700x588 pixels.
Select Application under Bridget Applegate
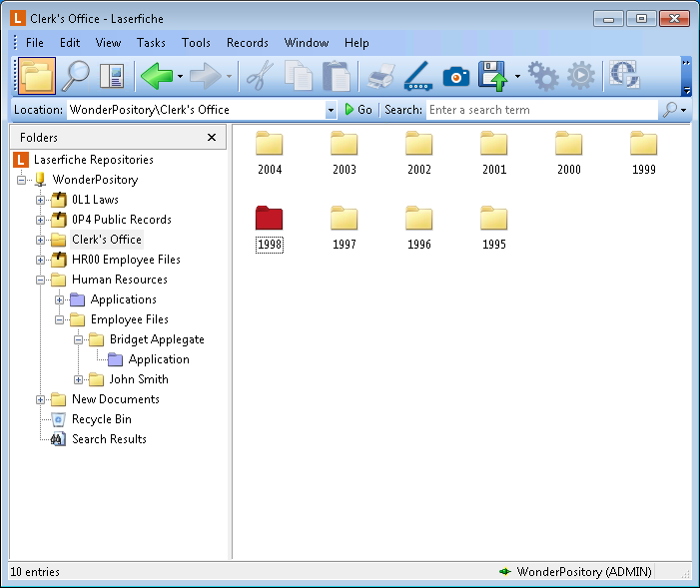click(159, 359)
